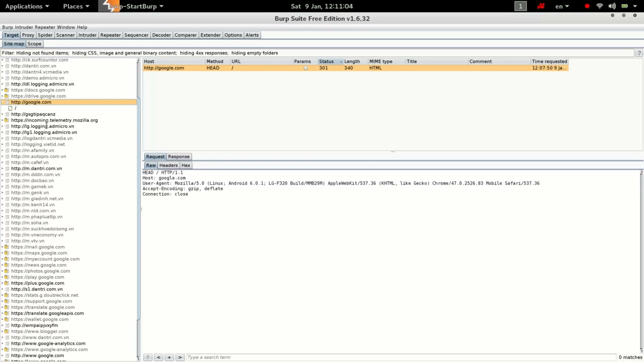Click lock icon beside https://plus.google.com
The width and height of the screenshot is (644, 362).
pos(7,283)
